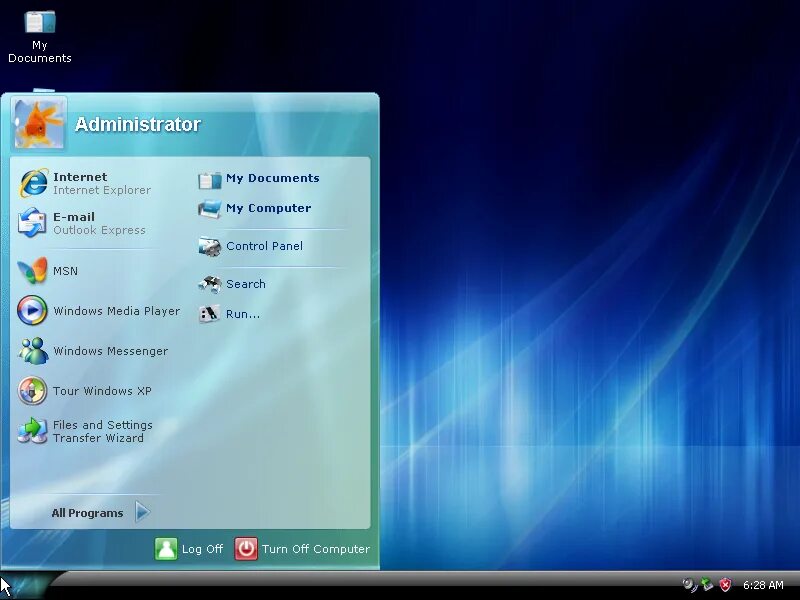Expand All Programs arrow
This screenshot has height=600, width=800.
143,512
